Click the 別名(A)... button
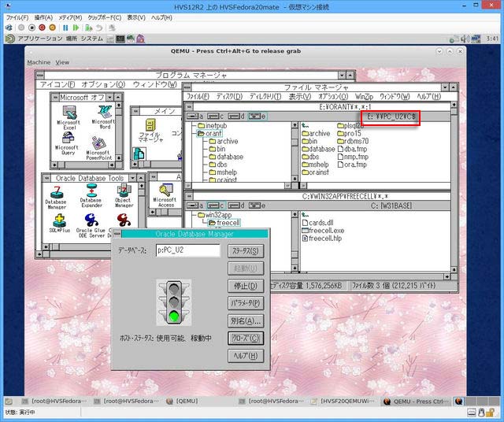The height and width of the screenshot is (422, 504). (246, 320)
